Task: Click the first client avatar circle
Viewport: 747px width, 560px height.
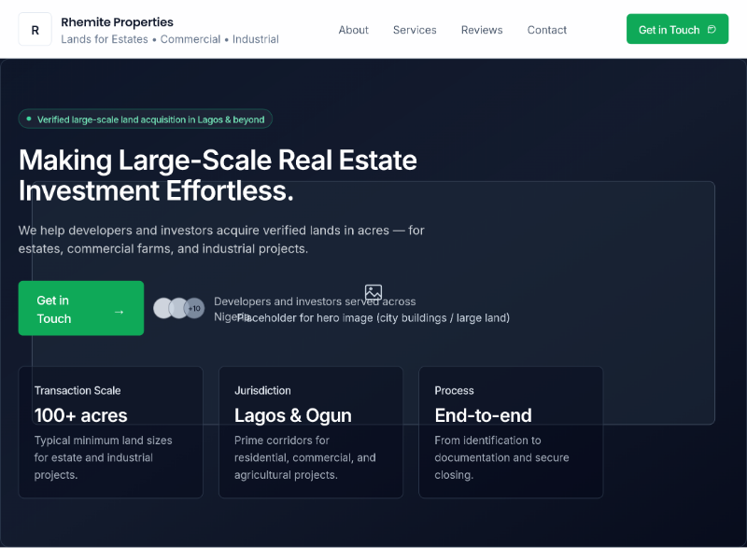Action: (163, 308)
